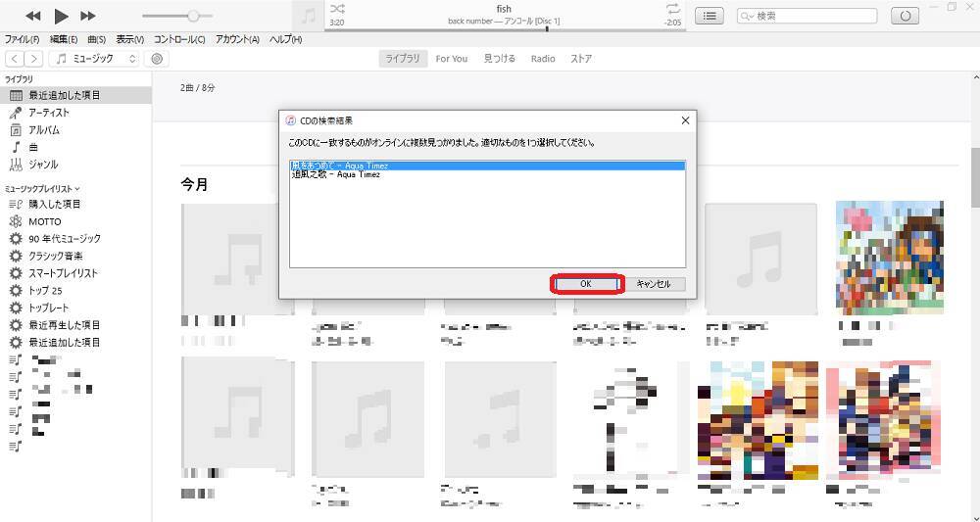Screen dimensions: 980x522
Task: Click the song title fish
Action: (x=504, y=9)
